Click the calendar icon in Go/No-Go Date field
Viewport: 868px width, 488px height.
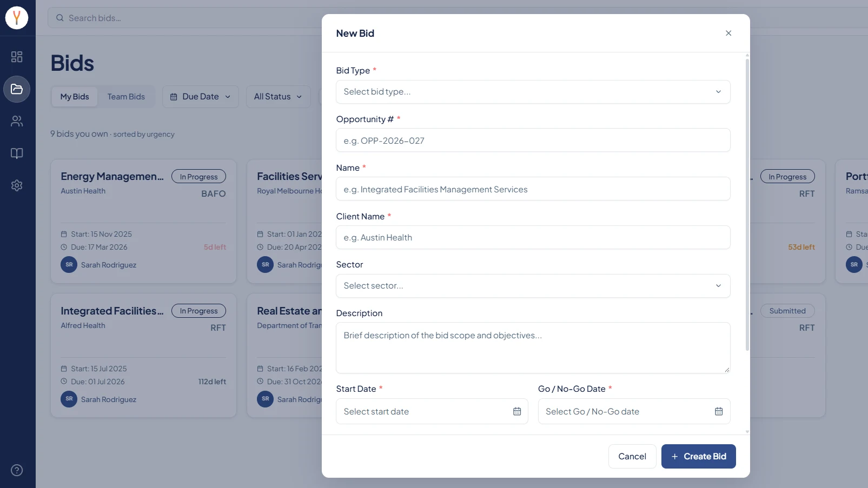pos(719,411)
